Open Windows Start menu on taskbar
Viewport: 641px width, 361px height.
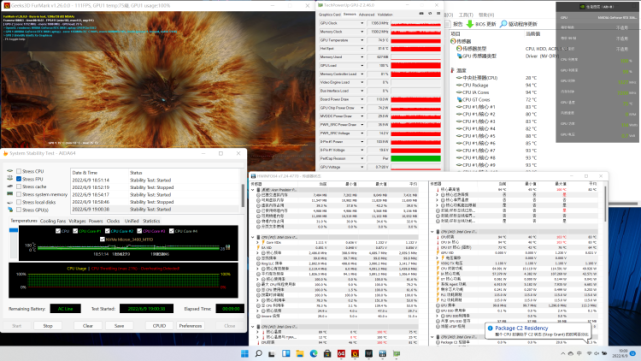click(244, 354)
